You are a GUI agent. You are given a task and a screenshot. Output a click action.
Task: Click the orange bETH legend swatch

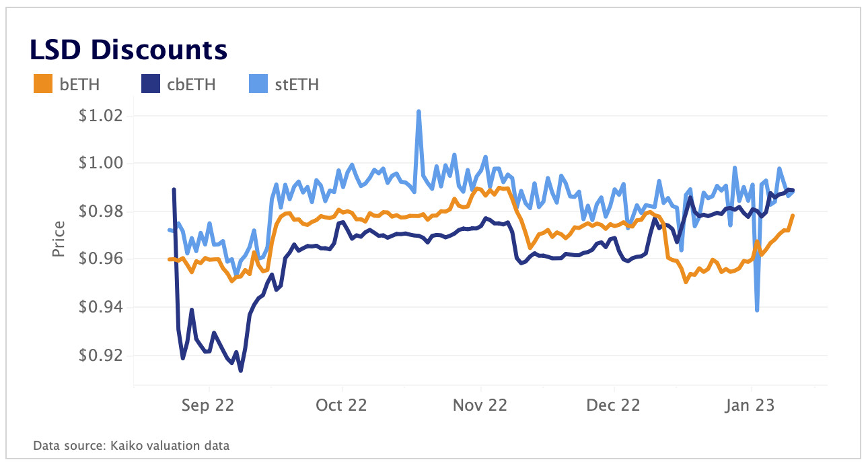(x=42, y=85)
